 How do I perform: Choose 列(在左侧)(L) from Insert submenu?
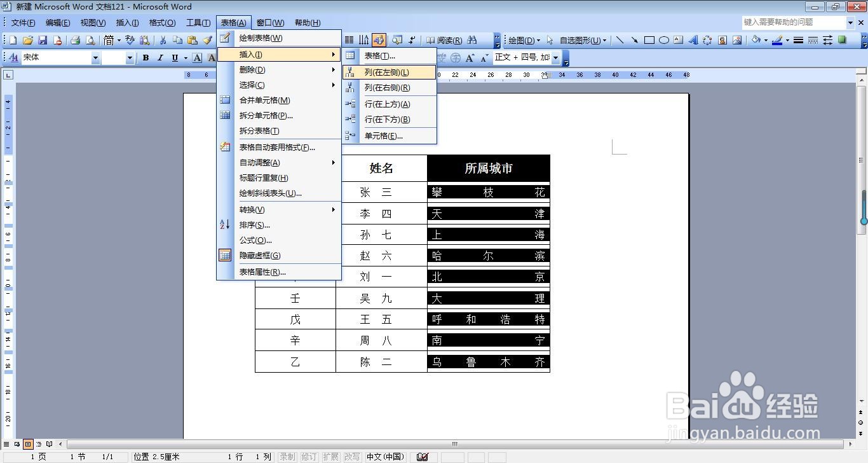390,73
